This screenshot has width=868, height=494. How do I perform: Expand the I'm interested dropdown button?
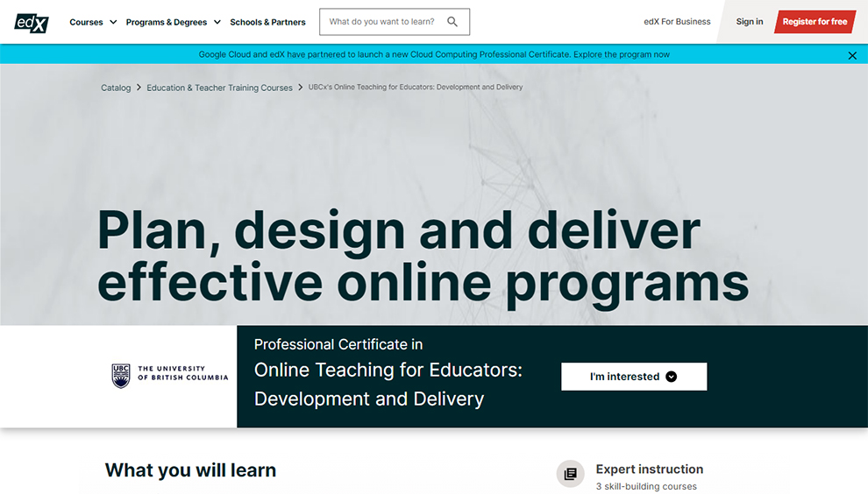(x=634, y=377)
